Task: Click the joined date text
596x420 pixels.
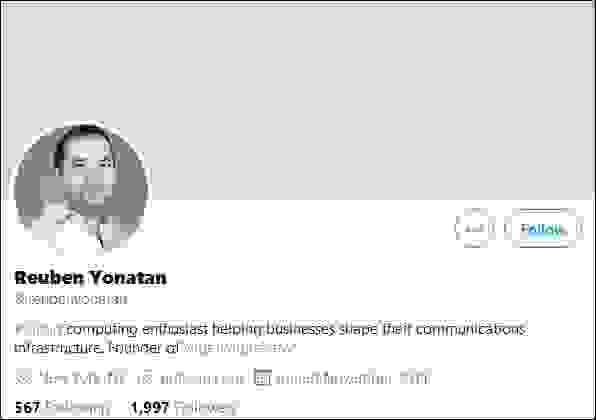Action: pos(352,379)
